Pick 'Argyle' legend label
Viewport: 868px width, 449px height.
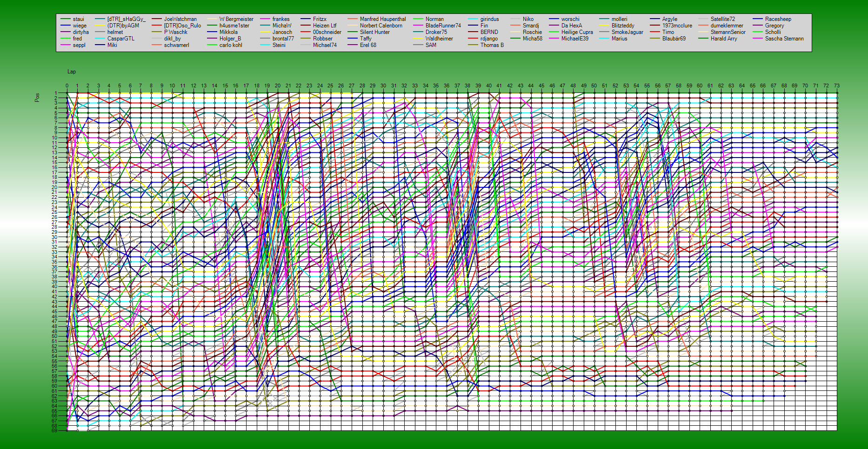pos(670,19)
